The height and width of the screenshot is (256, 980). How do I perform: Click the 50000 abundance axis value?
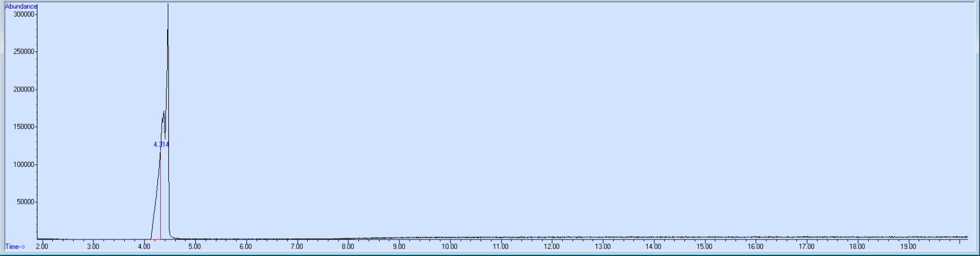pyautogui.click(x=25, y=202)
